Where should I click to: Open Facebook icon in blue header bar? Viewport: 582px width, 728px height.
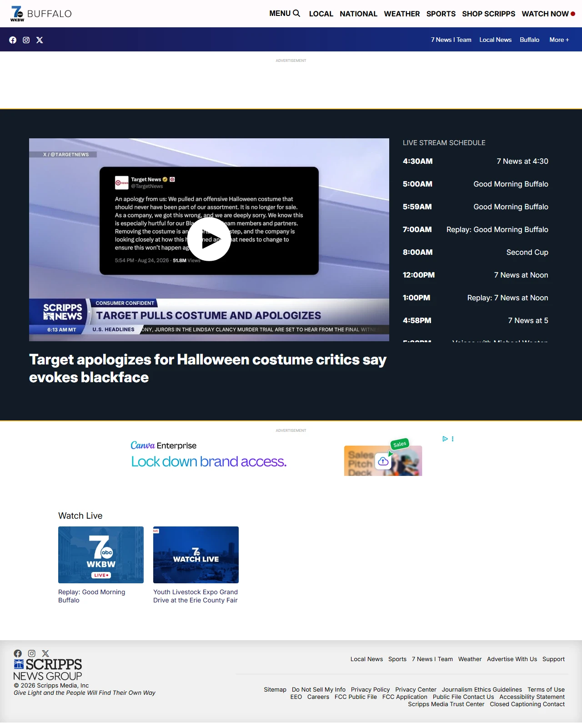point(13,40)
